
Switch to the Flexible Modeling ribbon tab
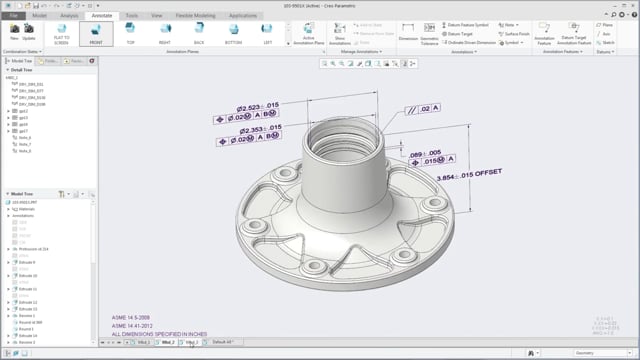pyautogui.click(x=195, y=16)
